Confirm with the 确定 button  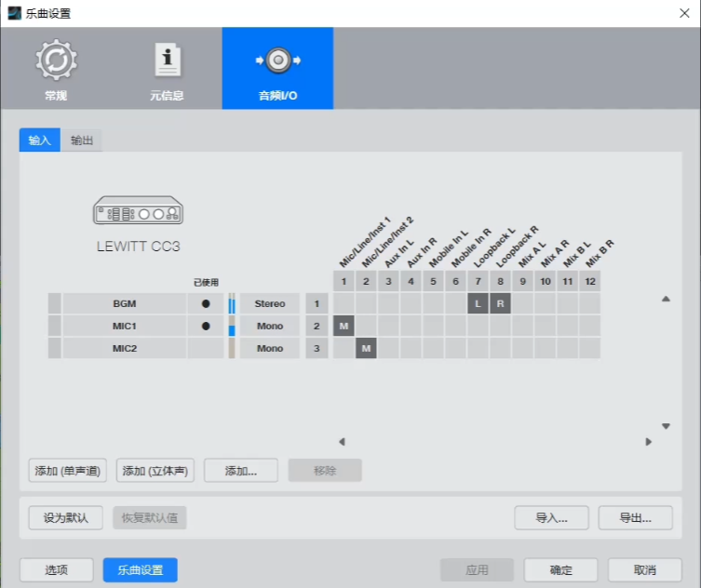(560, 569)
